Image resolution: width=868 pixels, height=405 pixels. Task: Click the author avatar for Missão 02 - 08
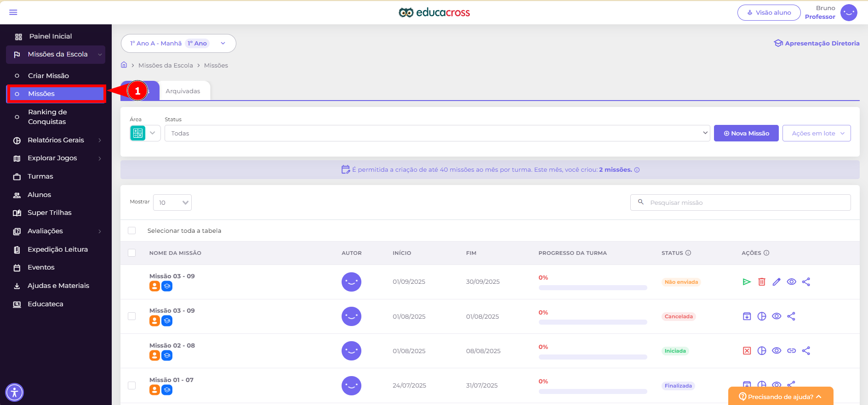point(351,351)
